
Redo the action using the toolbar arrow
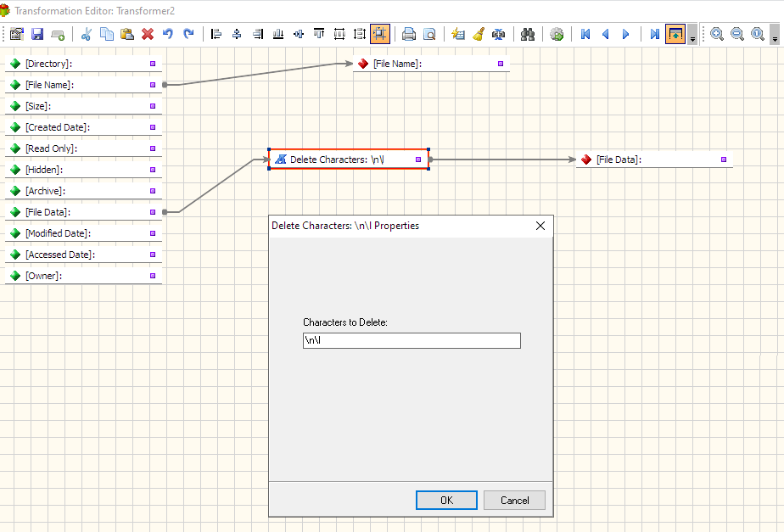[188, 34]
